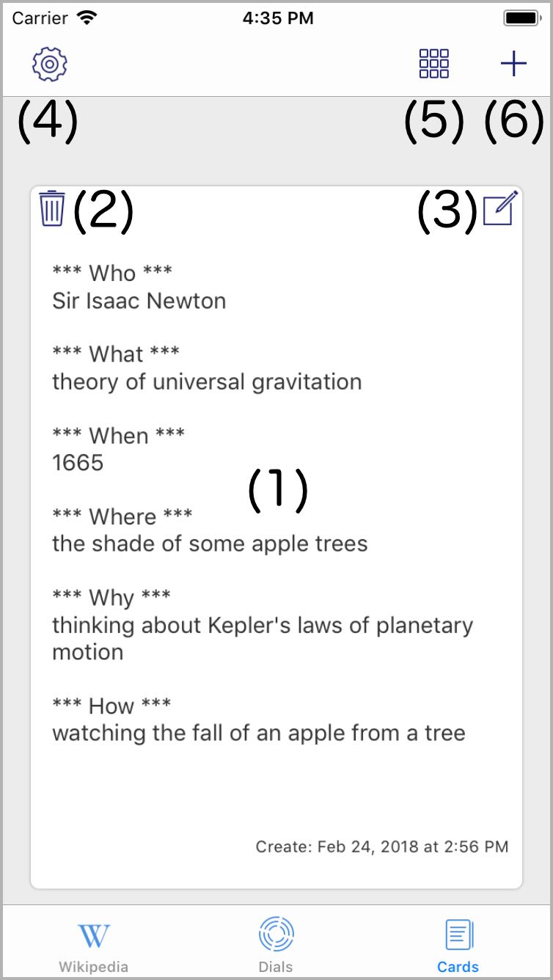This screenshot has width=553, height=980.
Task: Click the "Sir Isaac Newton" answer text
Action: [139, 301]
